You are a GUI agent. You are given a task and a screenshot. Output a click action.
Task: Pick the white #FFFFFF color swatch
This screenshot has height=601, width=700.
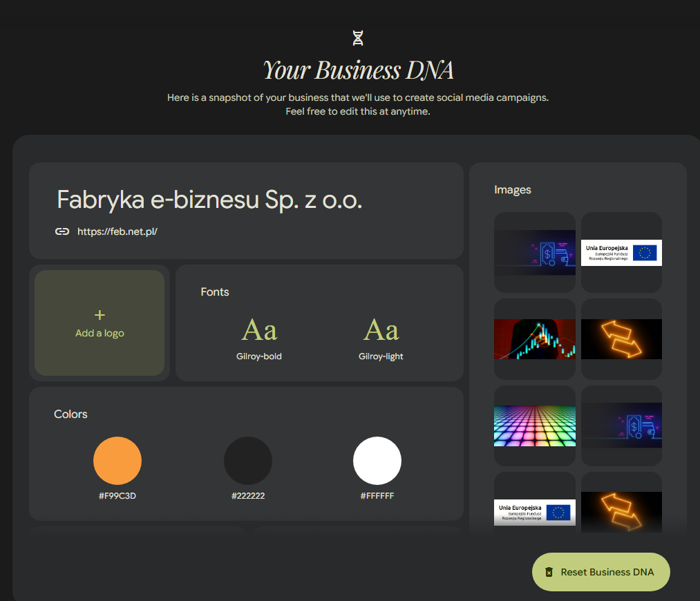[x=377, y=461]
